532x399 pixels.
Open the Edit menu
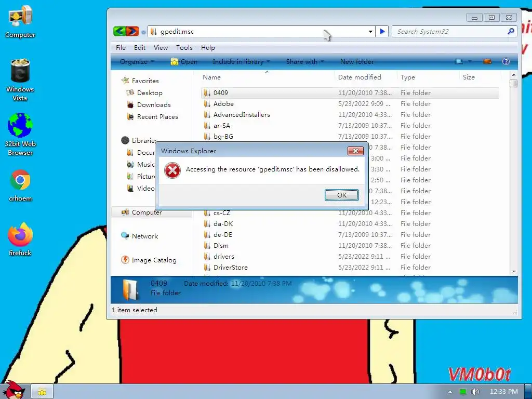click(139, 47)
